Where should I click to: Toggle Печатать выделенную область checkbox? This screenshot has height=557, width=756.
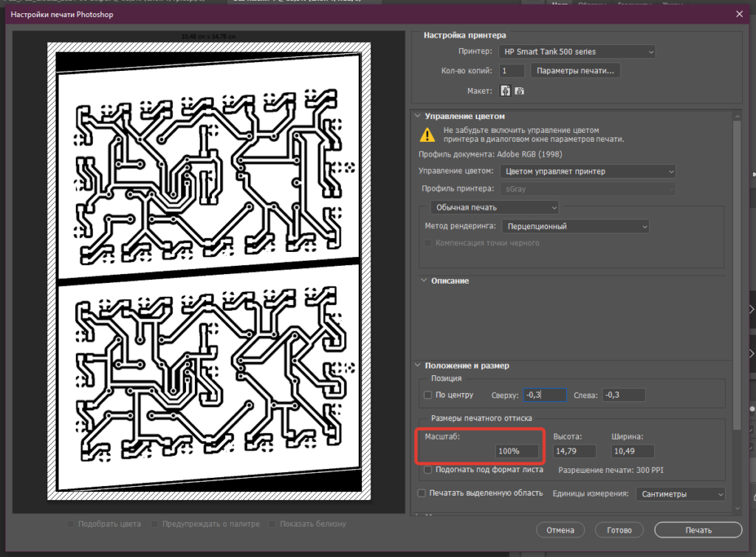422,493
